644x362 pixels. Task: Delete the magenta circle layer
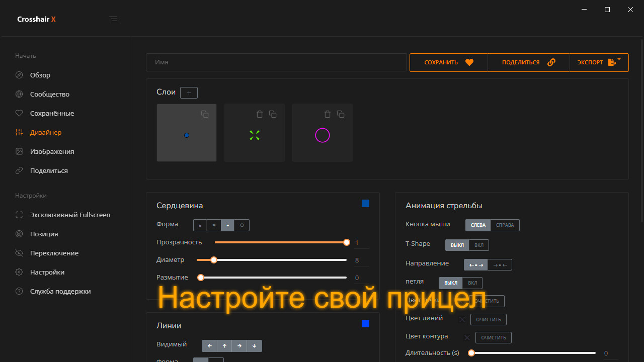pos(328,114)
